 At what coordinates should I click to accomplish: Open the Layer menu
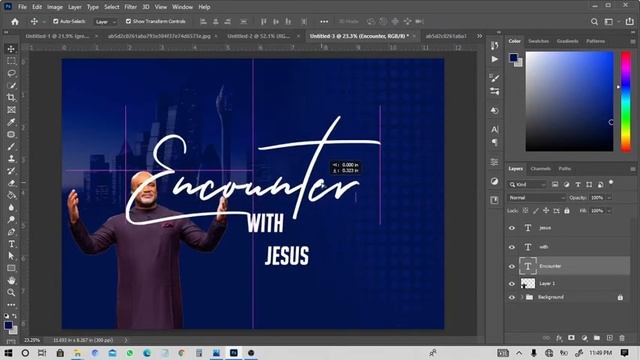(x=75, y=7)
